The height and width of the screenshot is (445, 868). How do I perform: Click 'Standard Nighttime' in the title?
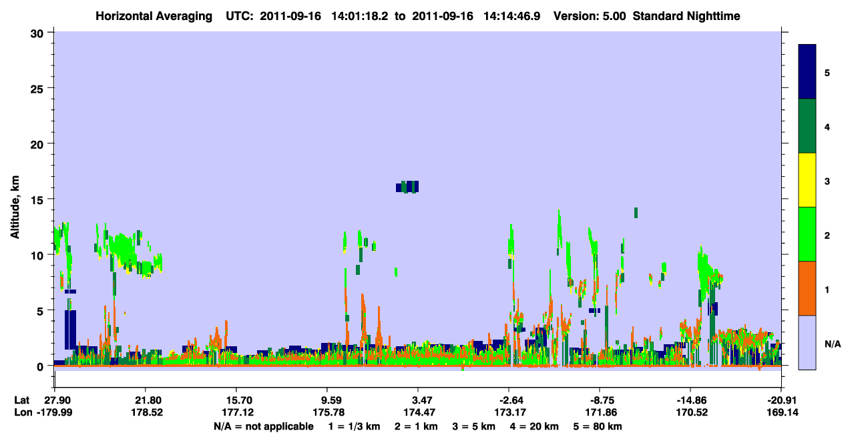(686, 15)
